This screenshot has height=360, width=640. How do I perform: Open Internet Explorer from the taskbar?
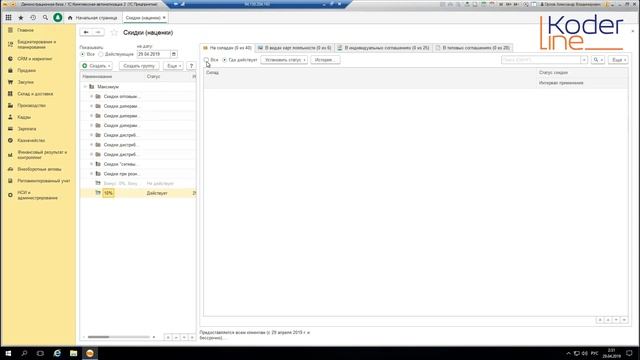click(57, 353)
